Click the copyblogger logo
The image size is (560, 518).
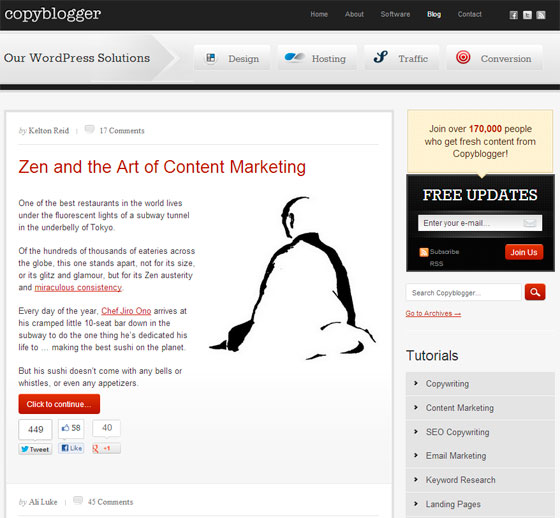[x=52, y=14]
